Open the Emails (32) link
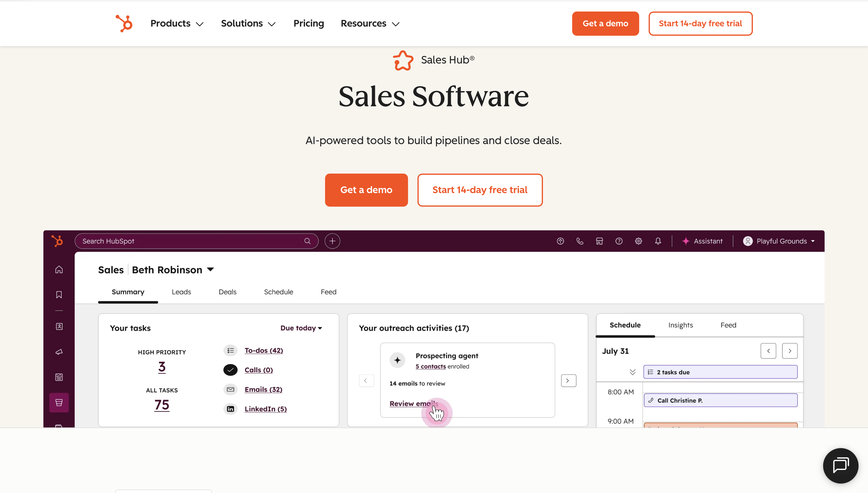Image resolution: width=868 pixels, height=493 pixels. pos(263,389)
